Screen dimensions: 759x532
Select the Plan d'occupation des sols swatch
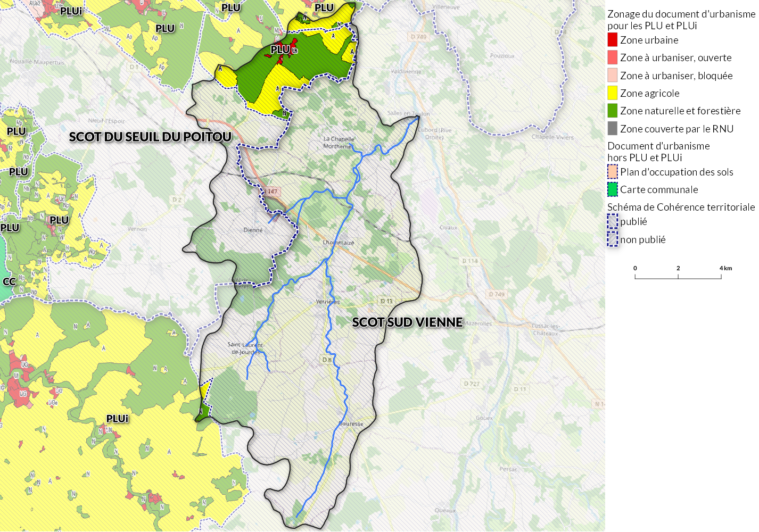point(612,172)
